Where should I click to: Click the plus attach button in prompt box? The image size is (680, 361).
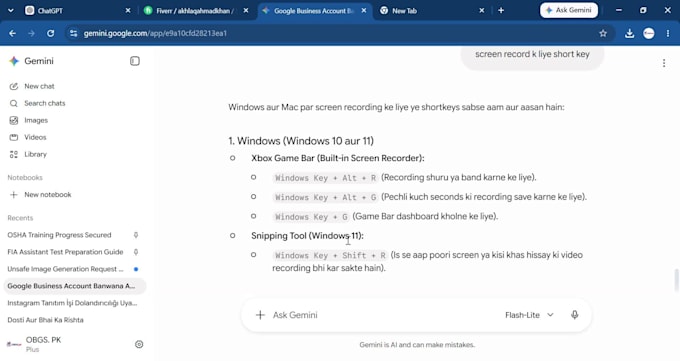[x=260, y=315]
